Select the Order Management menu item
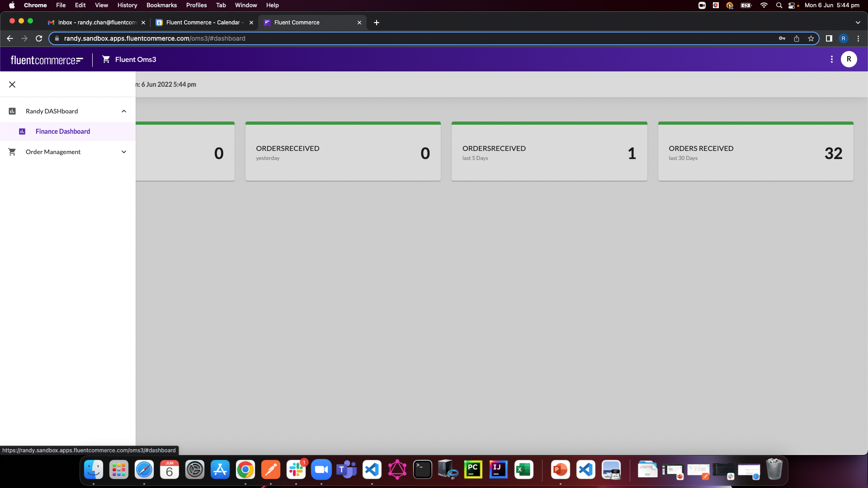868x488 pixels. [x=53, y=152]
